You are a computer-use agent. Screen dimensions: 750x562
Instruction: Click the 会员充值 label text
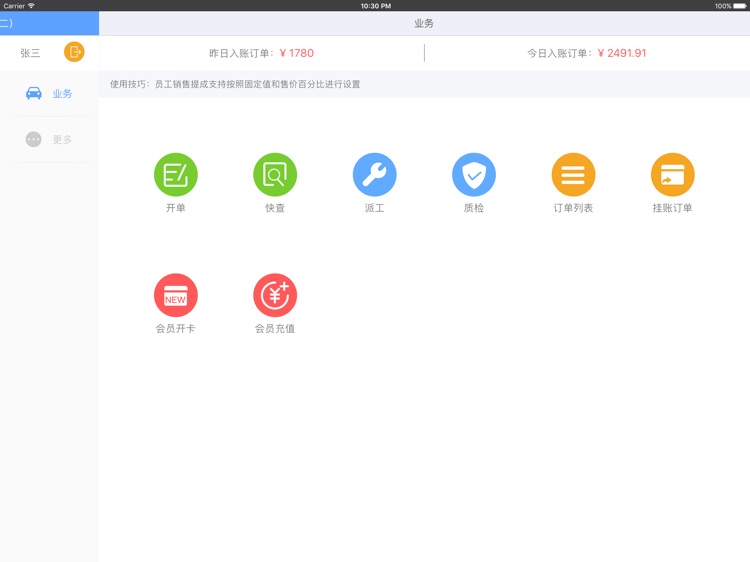(x=275, y=329)
